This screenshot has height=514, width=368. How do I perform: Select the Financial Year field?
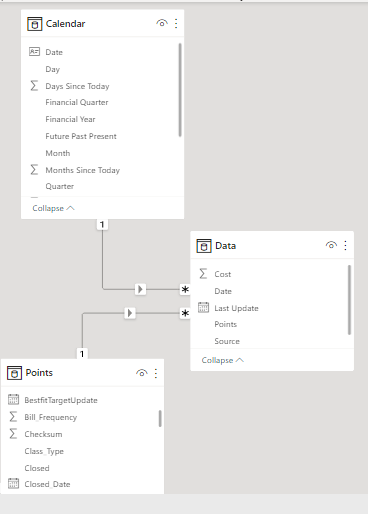click(70, 119)
